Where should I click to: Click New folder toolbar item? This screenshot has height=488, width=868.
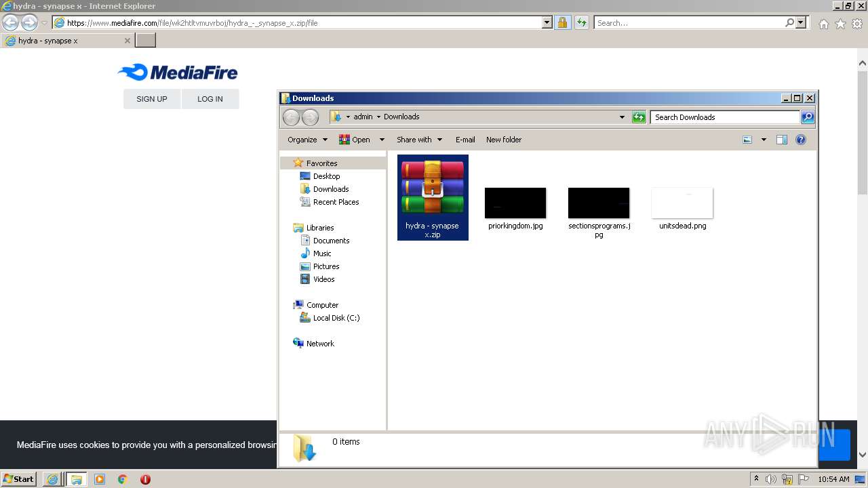point(504,140)
